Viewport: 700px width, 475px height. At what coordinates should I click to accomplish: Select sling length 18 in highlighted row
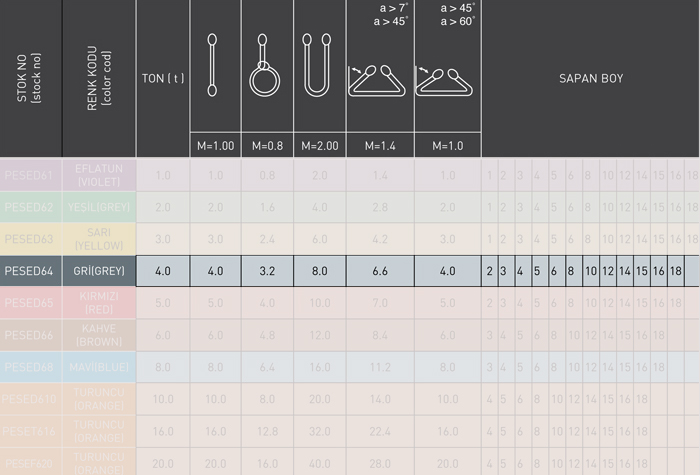tap(675, 271)
